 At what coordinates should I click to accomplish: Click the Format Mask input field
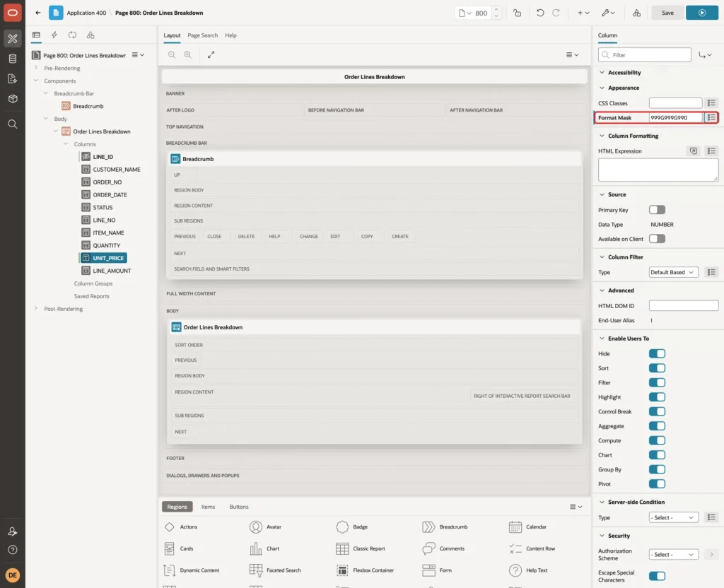click(675, 118)
